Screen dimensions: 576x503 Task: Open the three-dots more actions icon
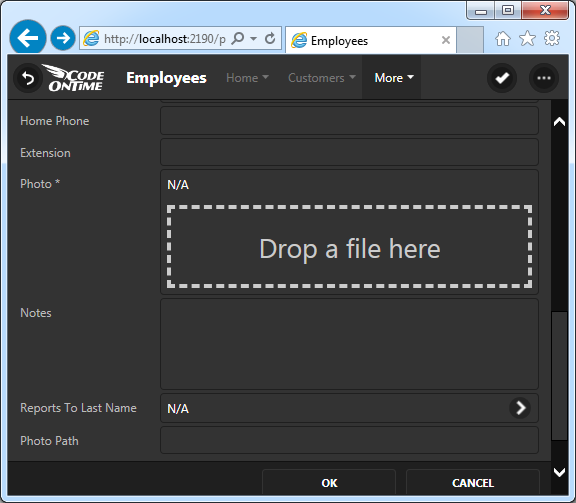click(x=544, y=78)
